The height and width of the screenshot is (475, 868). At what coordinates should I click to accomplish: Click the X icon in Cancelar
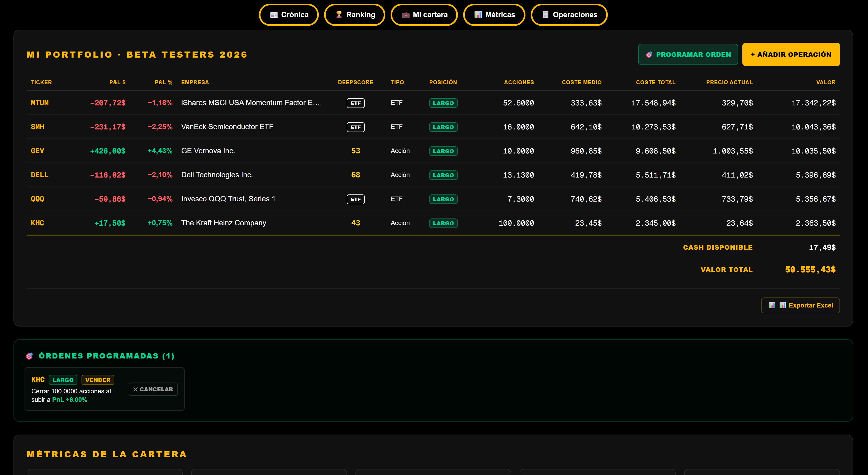(135, 389)
